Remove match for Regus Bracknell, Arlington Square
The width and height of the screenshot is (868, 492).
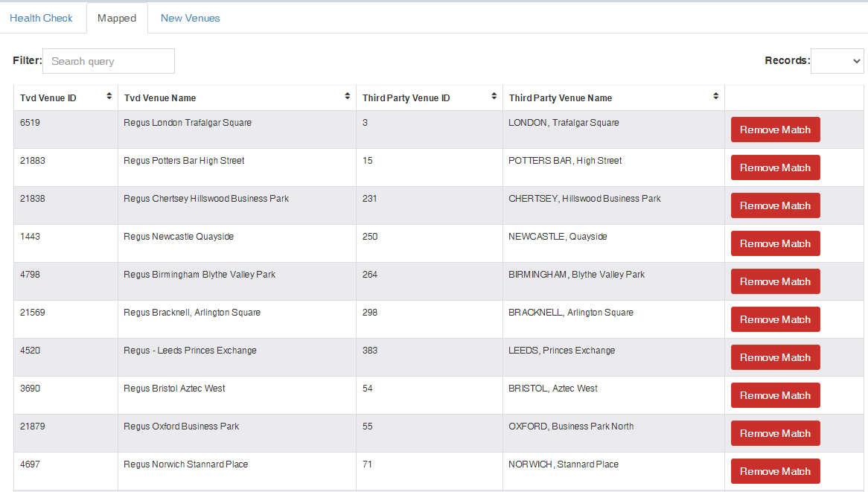point(775,319)
